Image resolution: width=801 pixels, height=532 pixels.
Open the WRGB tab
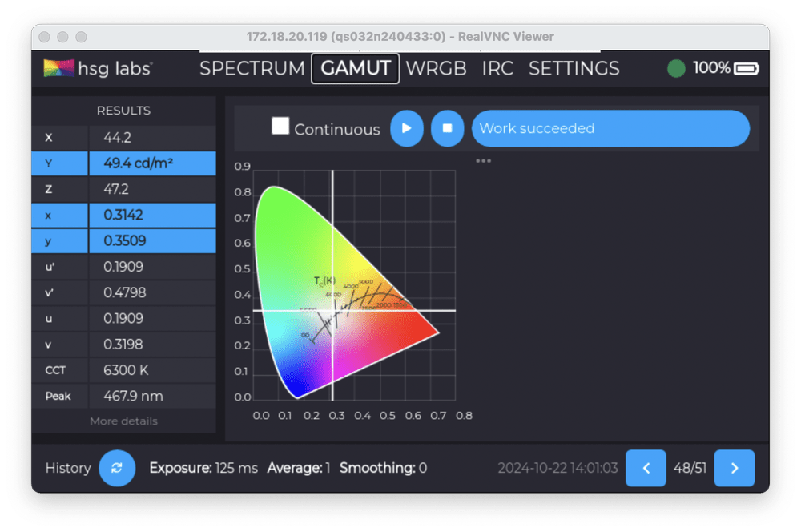click(436, 68)
